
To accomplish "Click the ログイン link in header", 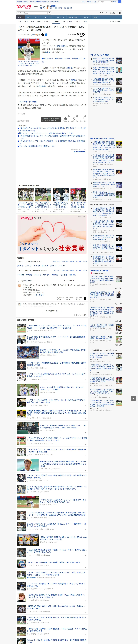I will click(x=42, y=8).
